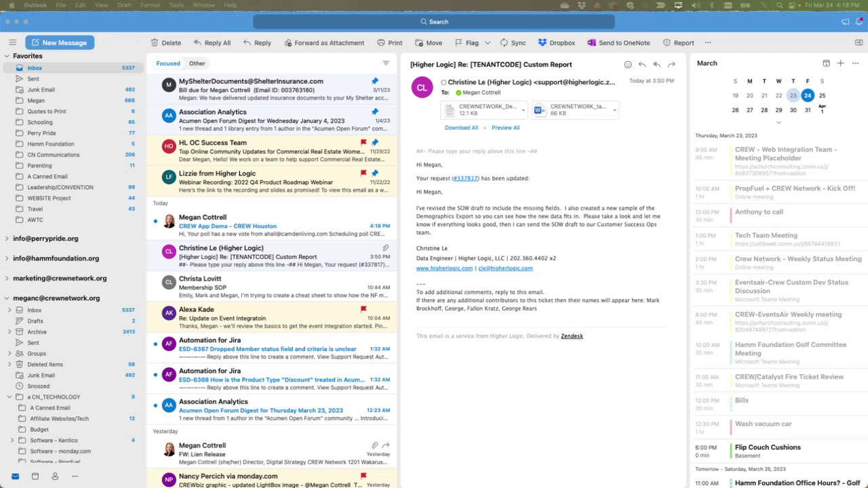868x488 pixels.
Task: Print the selected email
Action: click(389, 43)
